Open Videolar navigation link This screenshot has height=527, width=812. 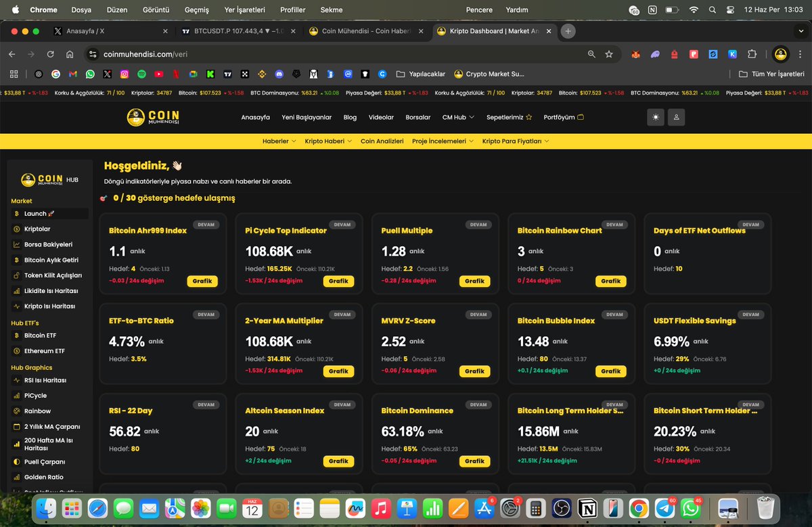[381, 117]
